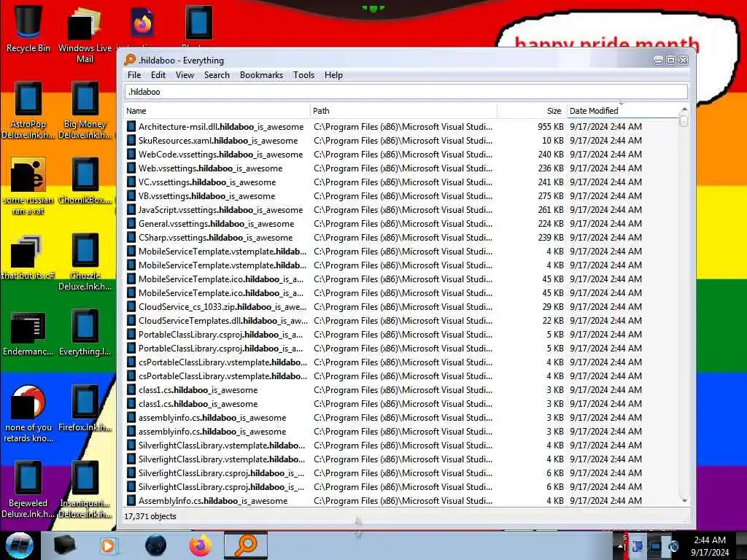Select the Endermanc... desktop icon
The image size is (747, 560).
(28, 333)
